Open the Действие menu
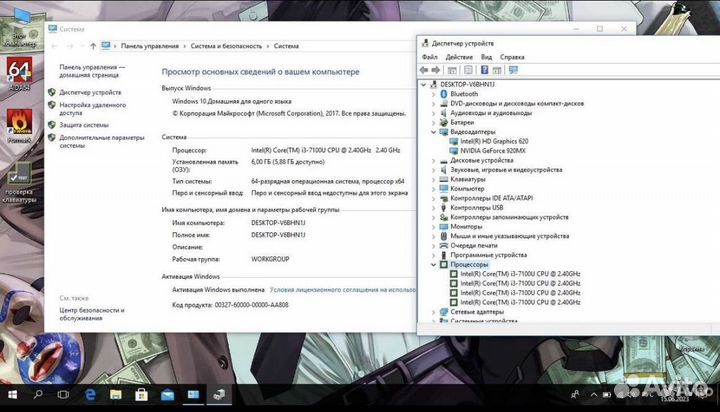The height and width of the screenshot is (412, 720). pyautogui.click(x=459, y=57)
